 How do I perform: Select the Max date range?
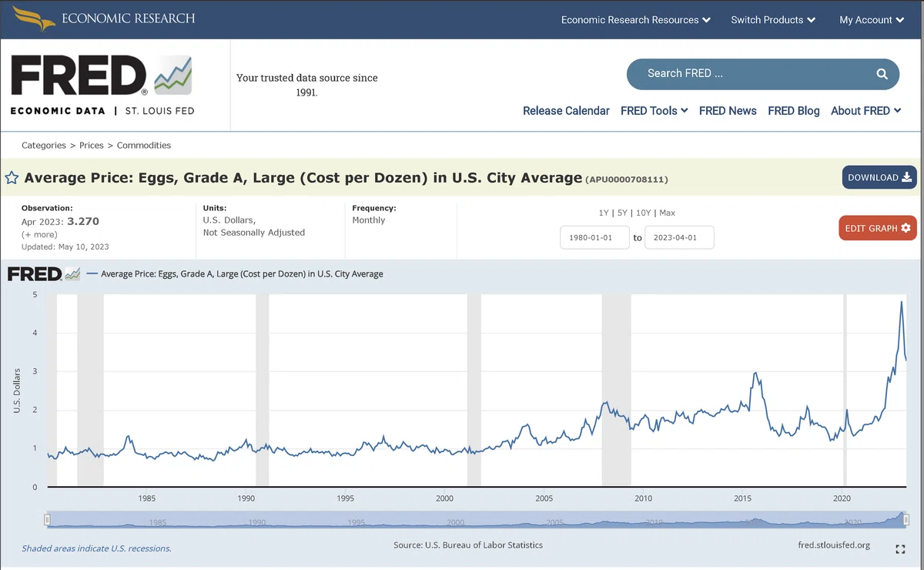pyautogui.click(x=668, y=213)
